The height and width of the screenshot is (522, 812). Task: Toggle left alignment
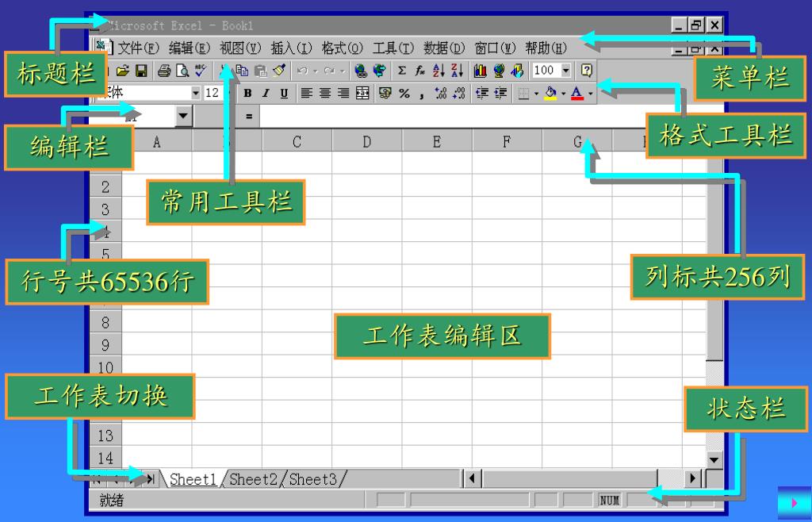coord(307,94)
